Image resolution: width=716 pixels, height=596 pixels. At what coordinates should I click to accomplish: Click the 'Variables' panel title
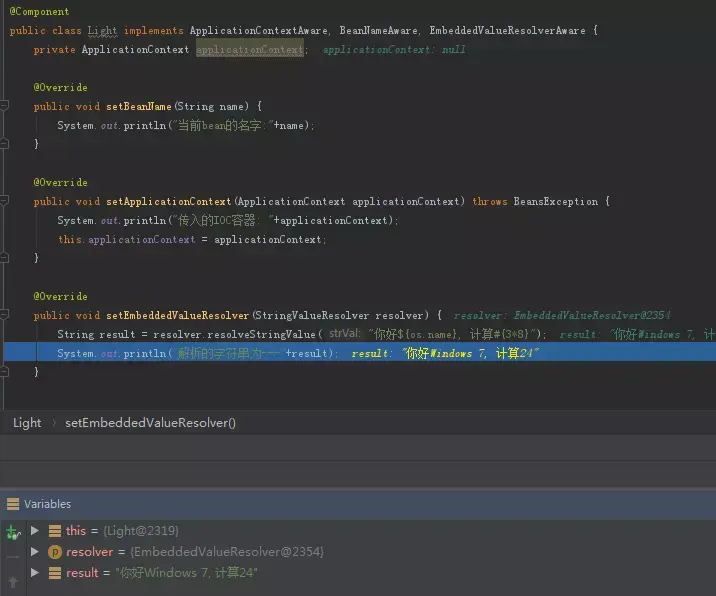pos(47,504)
